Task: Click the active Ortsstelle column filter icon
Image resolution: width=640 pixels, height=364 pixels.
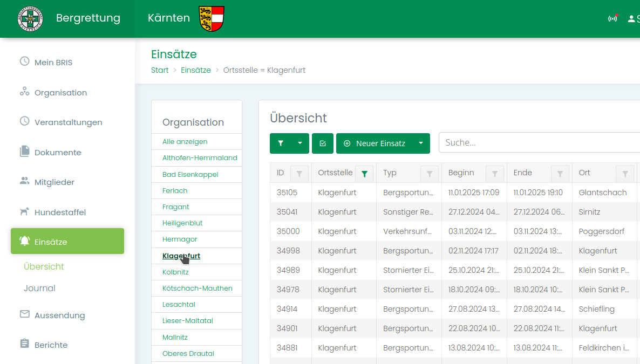Action: [x=364, y=174]
